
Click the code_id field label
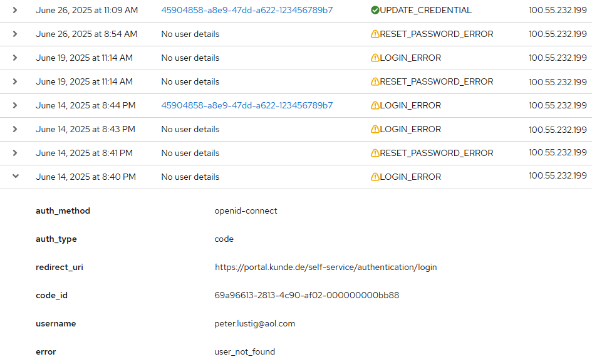(x=52, y=295)
